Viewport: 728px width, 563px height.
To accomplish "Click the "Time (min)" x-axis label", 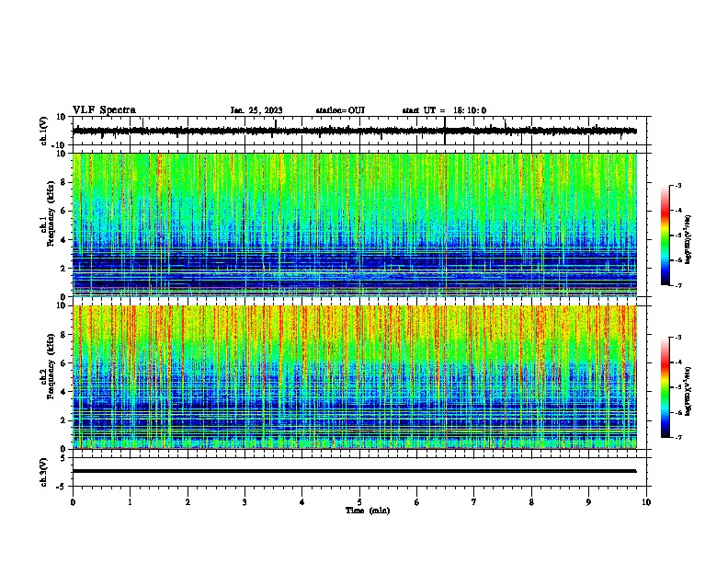I will [x=368, y=511].
